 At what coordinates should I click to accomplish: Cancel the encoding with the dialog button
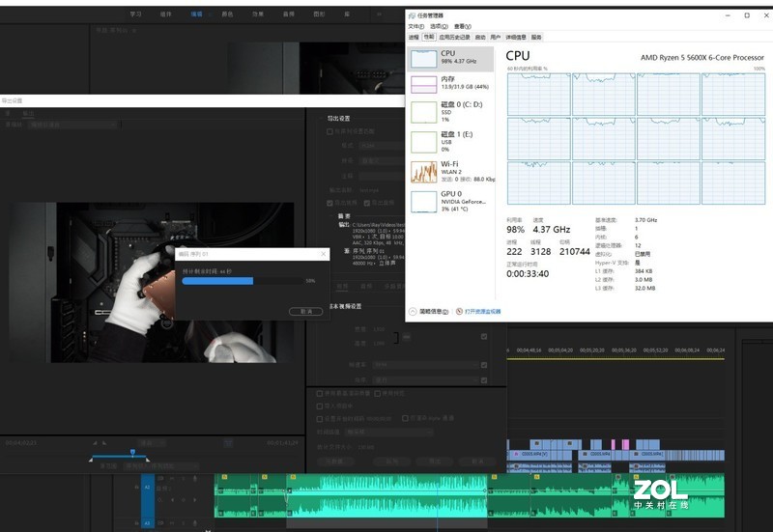pyautogui.click(x=305, y=312)
